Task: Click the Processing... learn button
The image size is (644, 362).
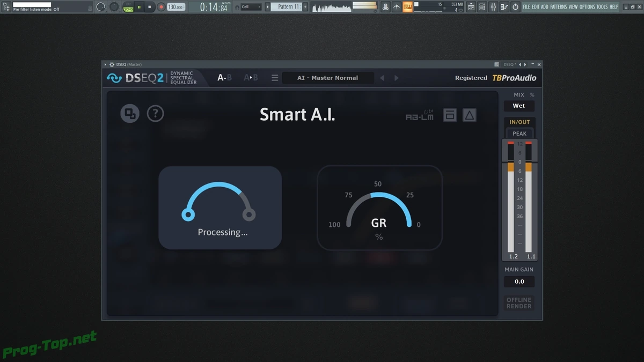Action: coord(220,208)
